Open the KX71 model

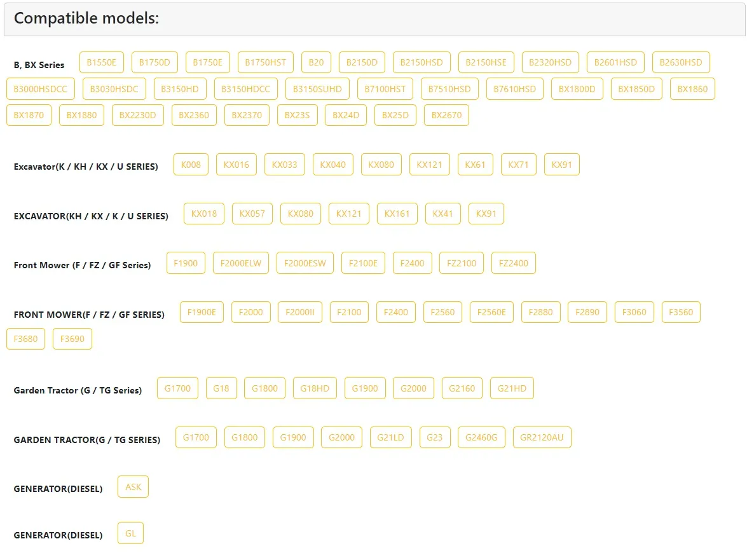[518, 165]
